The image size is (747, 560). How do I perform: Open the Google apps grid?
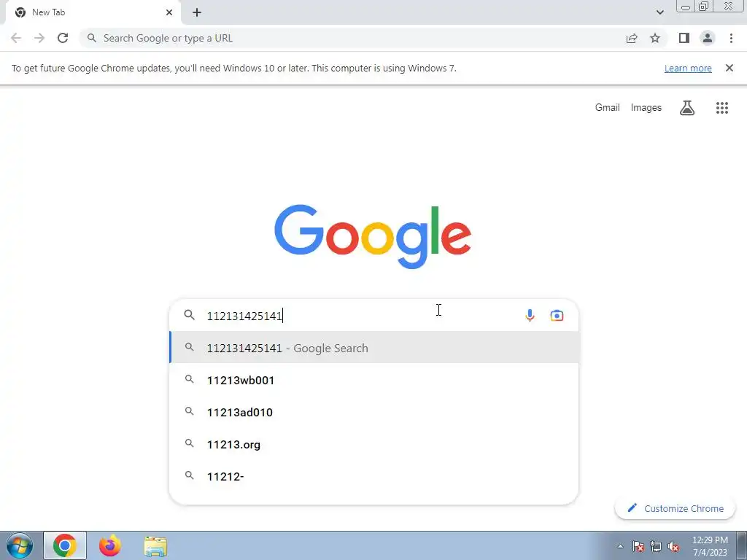(722, 108)
